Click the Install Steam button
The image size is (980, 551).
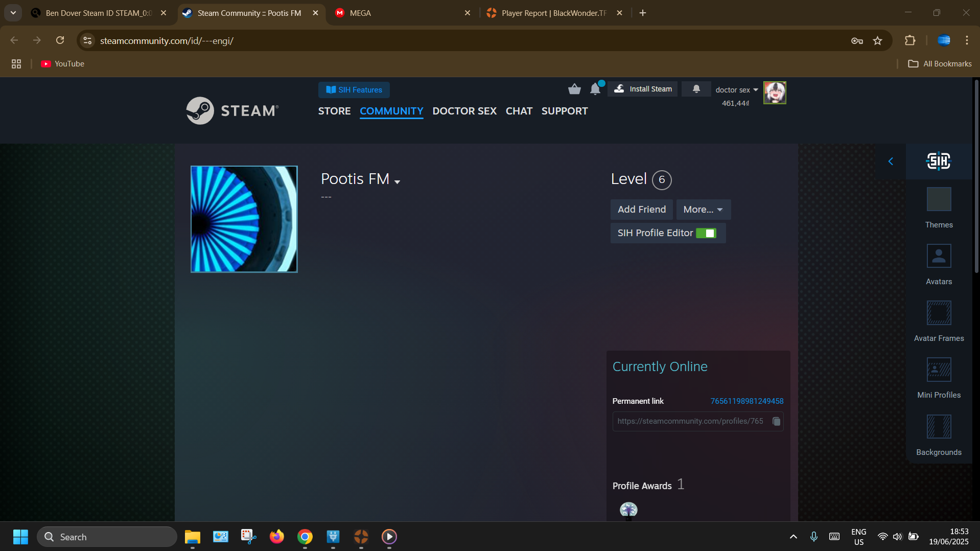(643, 89)
